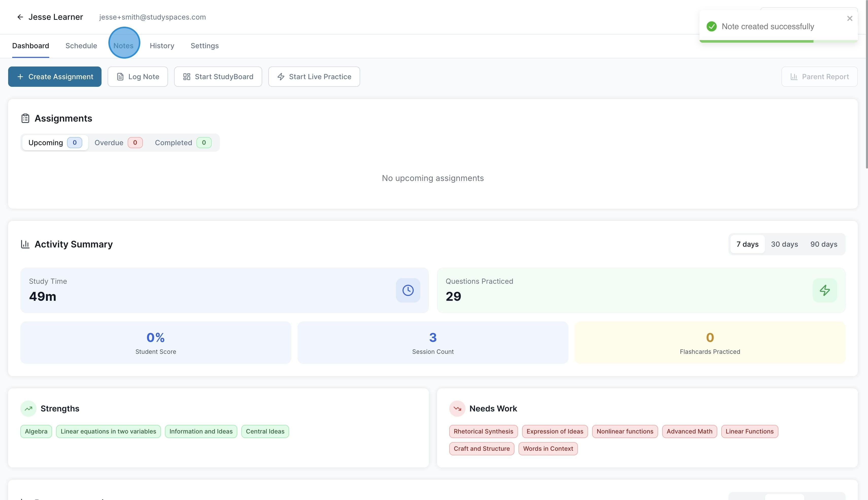Click the Central Ideas tag
The image size is (868, 500).
tap(265, 431)
